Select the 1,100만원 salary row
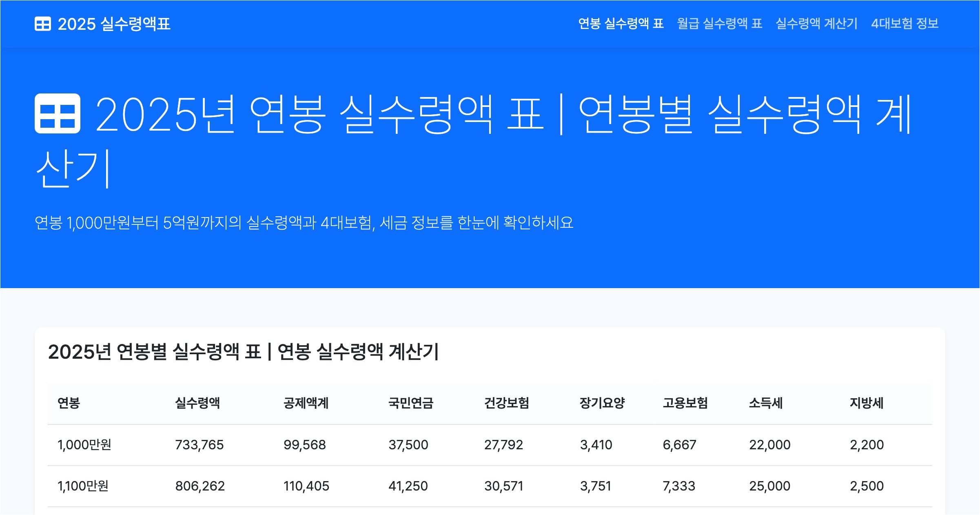This screenshot has height=515, width=980. (x=83, y=486)
